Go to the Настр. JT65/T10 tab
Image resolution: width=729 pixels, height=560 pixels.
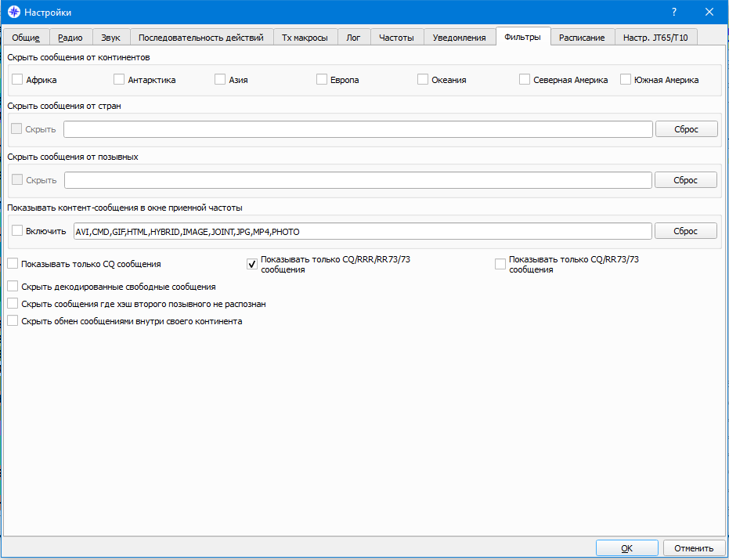tap(655, 38)
